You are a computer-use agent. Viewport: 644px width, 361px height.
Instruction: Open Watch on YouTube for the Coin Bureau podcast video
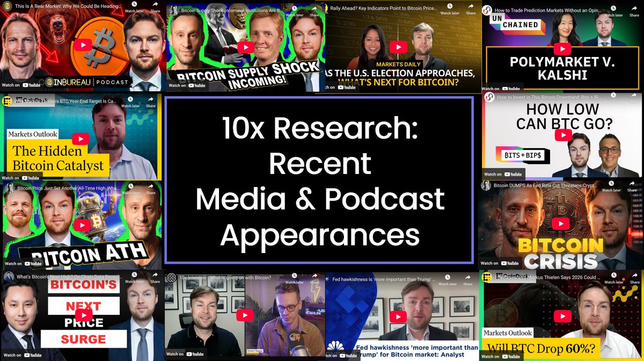coord(20,85)
